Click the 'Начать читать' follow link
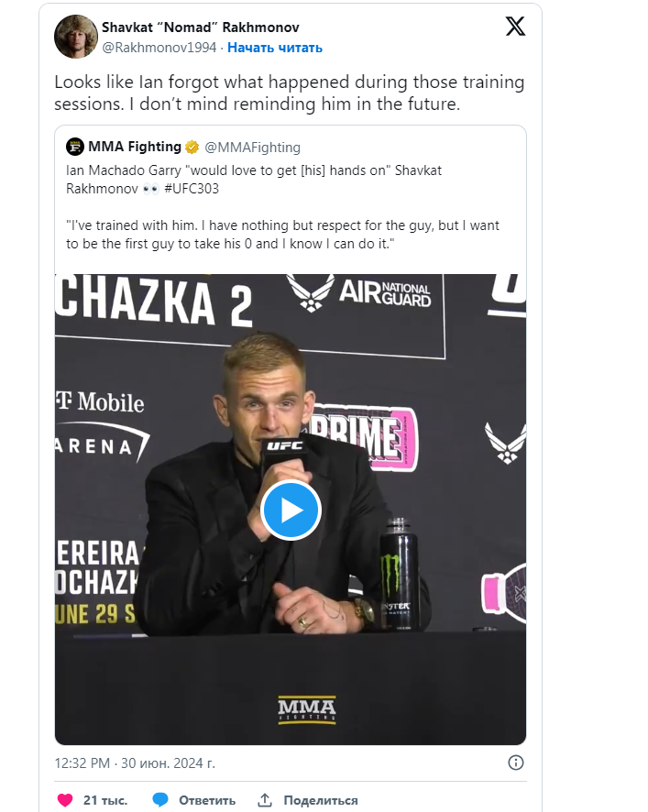Viewport: 648px width, 812px height. coord(275,48)
